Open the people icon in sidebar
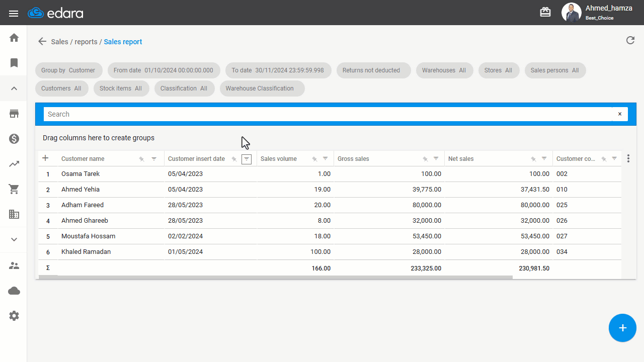644x362 pixels. 14,265
